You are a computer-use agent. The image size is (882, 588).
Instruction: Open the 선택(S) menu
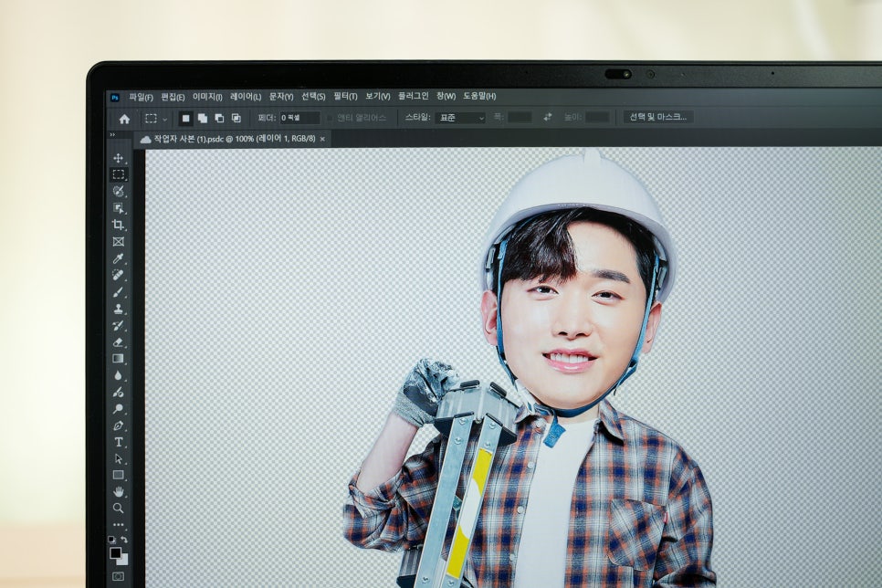coord(313,97)
